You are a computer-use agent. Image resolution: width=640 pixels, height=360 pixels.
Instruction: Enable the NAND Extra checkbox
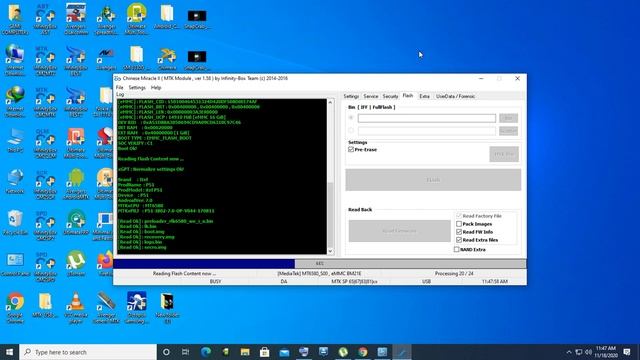[x=456, y=249]
